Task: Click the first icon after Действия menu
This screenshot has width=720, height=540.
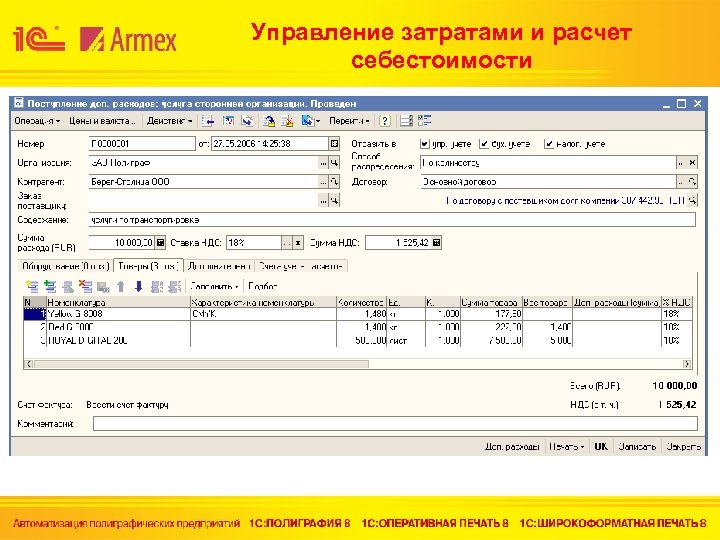Action: tap(208, 121)
